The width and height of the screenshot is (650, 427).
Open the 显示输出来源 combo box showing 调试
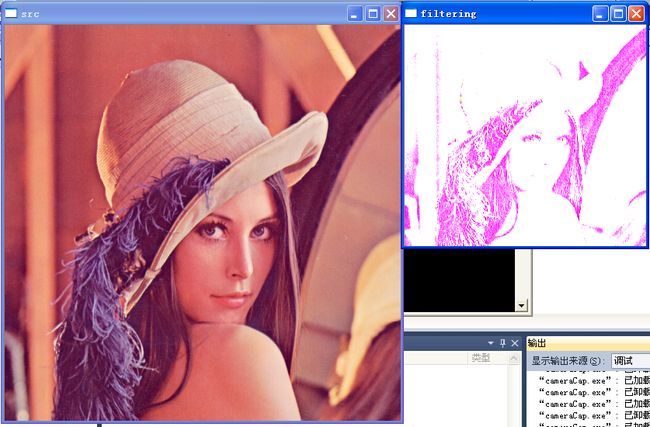(631, 361)
